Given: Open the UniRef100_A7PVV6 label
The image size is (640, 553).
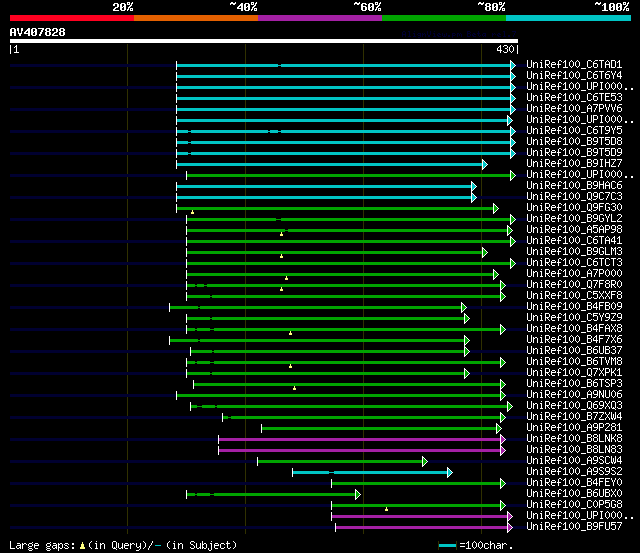Looking at the screenshot, I should pos(574,109).
